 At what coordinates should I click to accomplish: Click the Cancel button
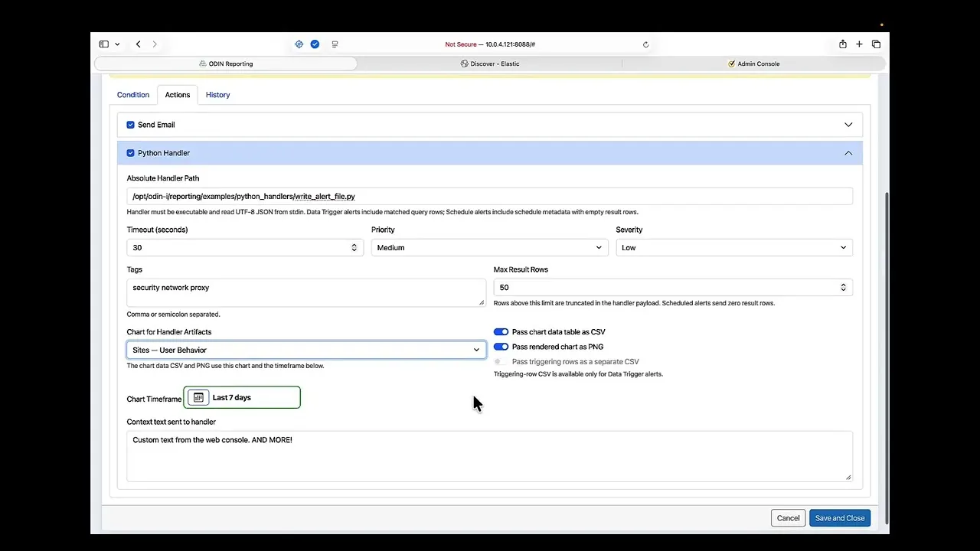[788, 518]
